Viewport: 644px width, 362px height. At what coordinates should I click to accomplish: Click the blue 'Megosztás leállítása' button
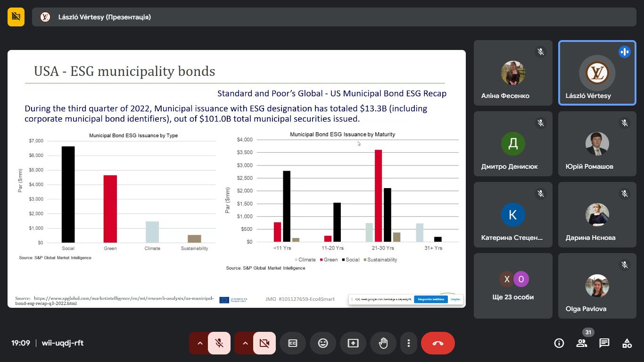[431, 299]
